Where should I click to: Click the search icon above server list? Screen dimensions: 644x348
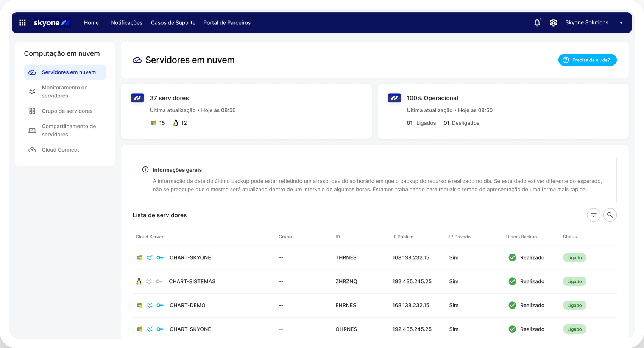coord(610,215)
